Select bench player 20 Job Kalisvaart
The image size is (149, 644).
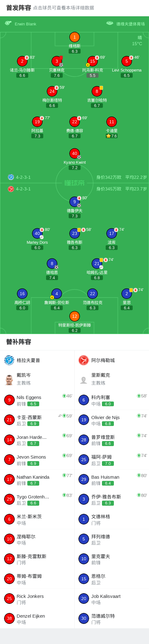tap(112, 599)
